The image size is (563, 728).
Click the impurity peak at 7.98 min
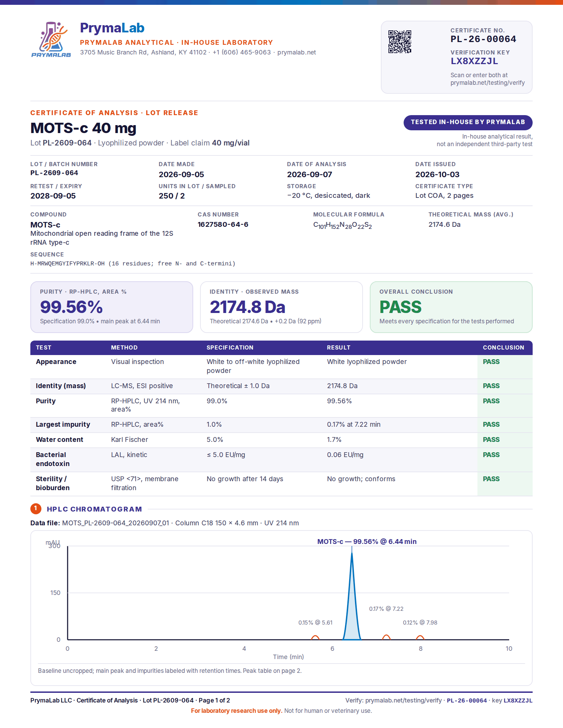420,638
